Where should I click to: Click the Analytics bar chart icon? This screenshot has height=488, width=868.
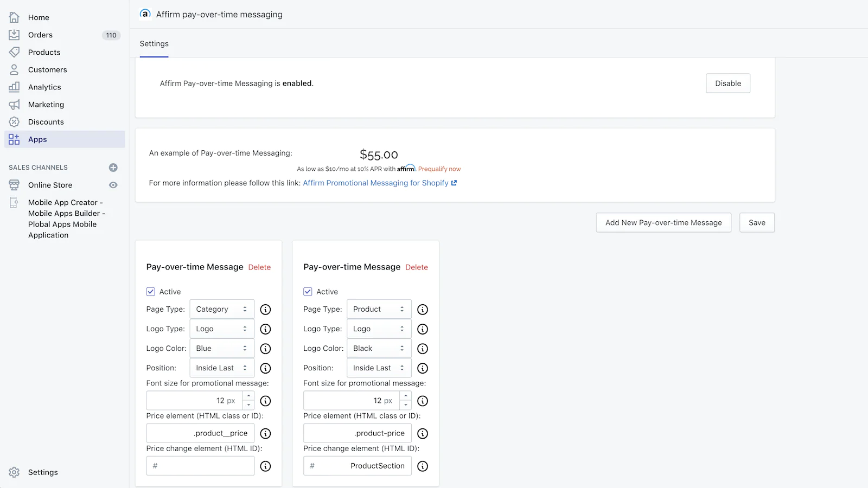click(14, 87)
